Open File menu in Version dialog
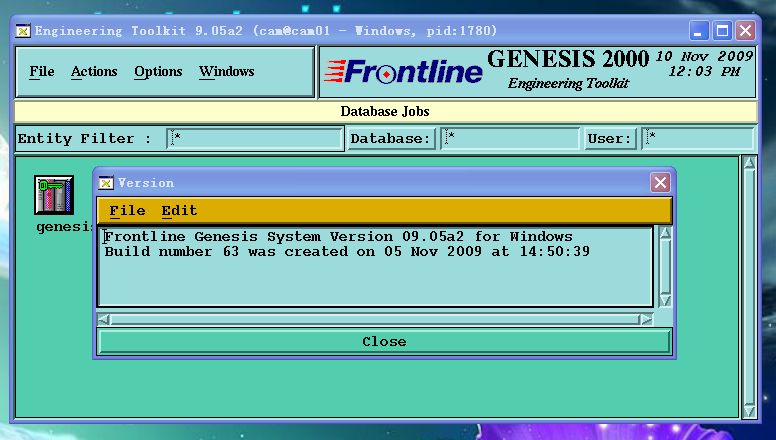This screenshot has width=776, height=440. coord(127,211)
